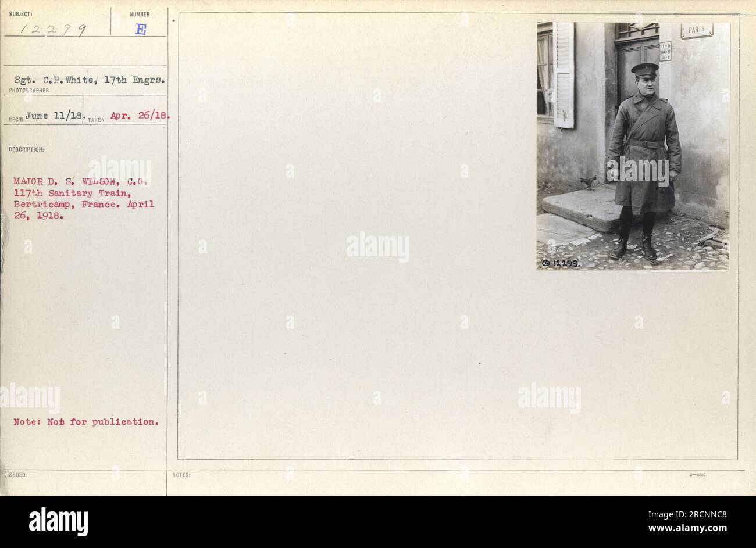Image resolution: width=756 pixels, height=548 pixels.
Task: Click the alamy logo in bottom bar
Action: [x=58, y=521]
